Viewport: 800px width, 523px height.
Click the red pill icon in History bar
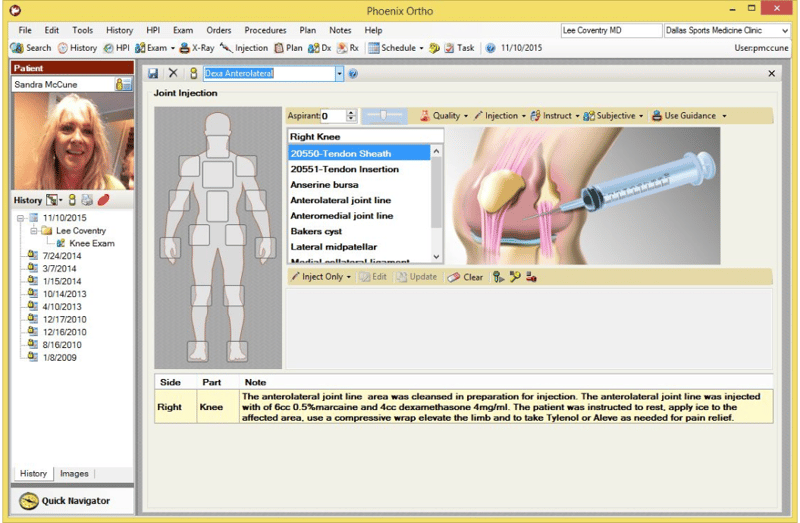(x=103, y=200)
